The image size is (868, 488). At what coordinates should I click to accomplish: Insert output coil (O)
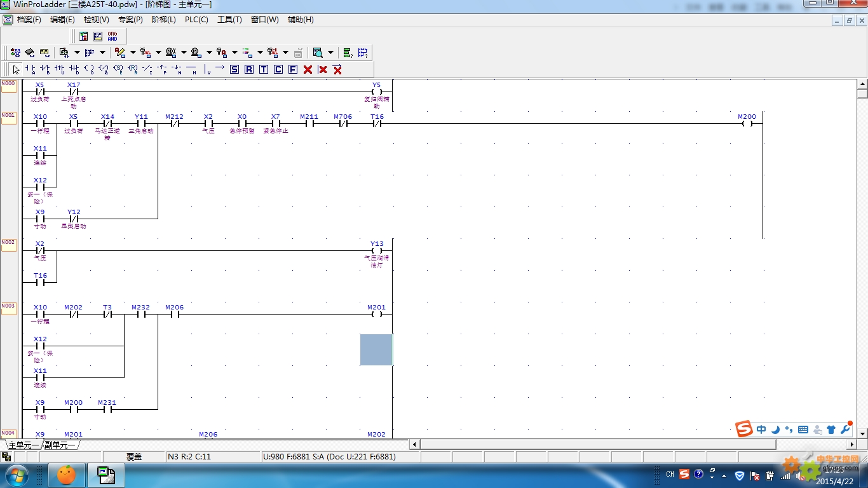coord(88,69)
